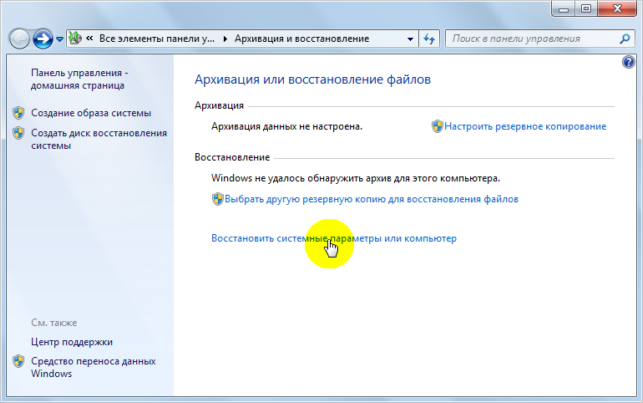Open the recent pages dropdown arrow
The height and width of the screenshot is (403, 643).
pos(59,39)
